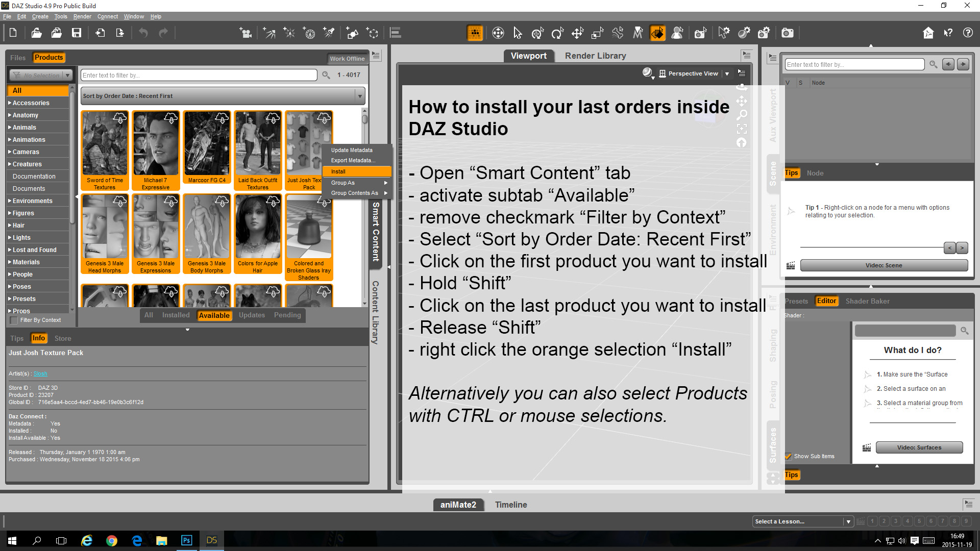Enable the Filter By Context checkbox
This screenshot has height=551, width=980.
(x=14, y=320)
